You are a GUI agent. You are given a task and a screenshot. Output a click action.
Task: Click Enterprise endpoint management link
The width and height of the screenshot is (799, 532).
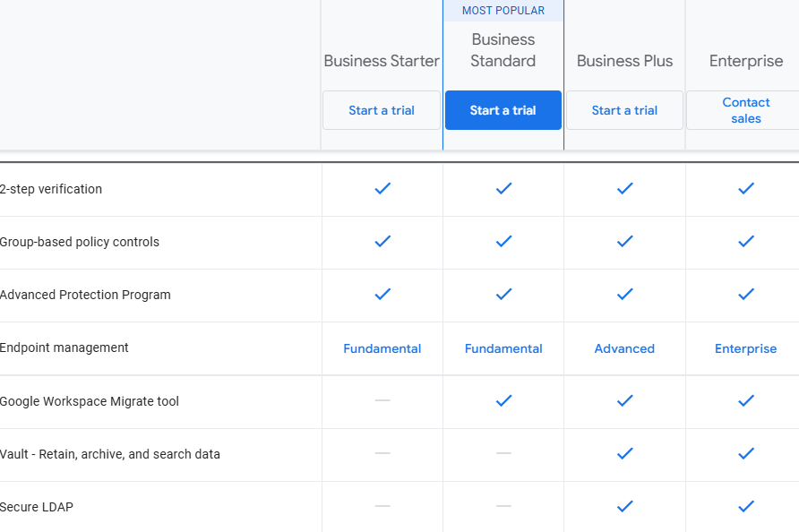[x=745, y=348]
